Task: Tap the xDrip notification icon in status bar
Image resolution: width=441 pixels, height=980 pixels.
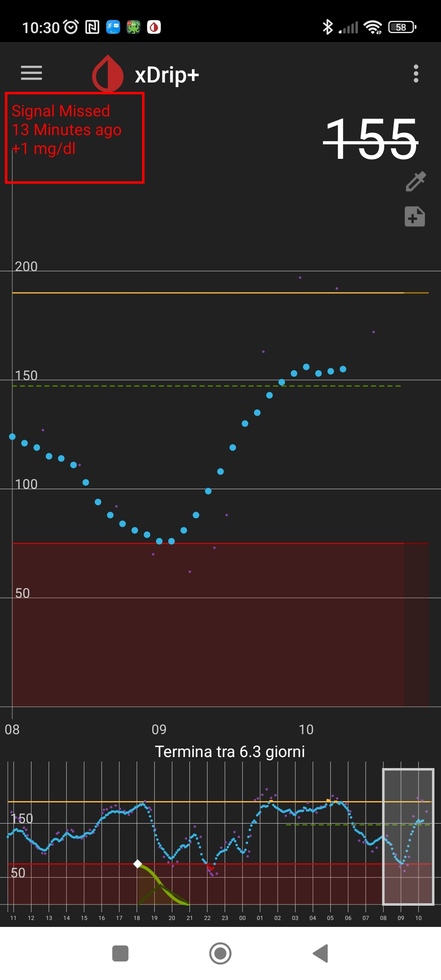Action: pos(154,27)
